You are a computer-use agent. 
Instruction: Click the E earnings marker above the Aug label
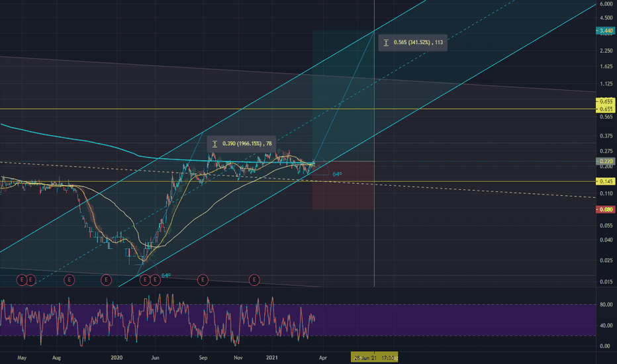pyautogui.click(x=70, y=280)
